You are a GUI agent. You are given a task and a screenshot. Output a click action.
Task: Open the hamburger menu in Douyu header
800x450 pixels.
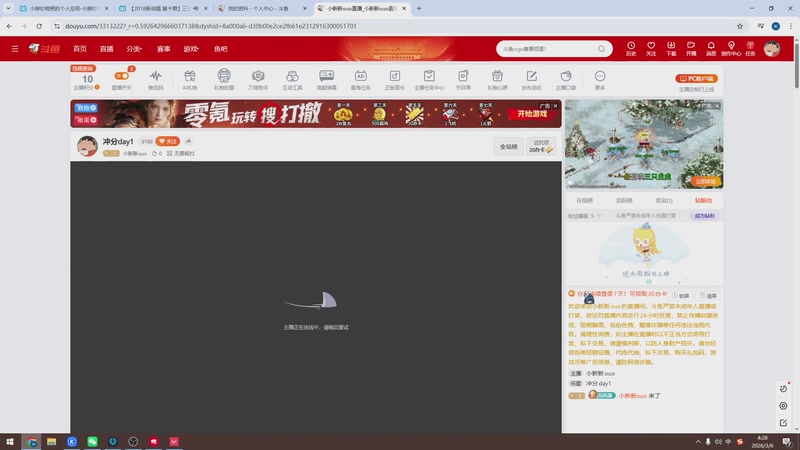pos(15,49)
